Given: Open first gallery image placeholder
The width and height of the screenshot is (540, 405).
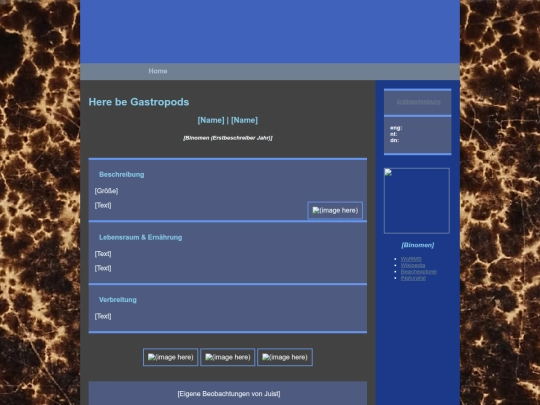Looking at the screenshot, I should [x=170, y=357].
